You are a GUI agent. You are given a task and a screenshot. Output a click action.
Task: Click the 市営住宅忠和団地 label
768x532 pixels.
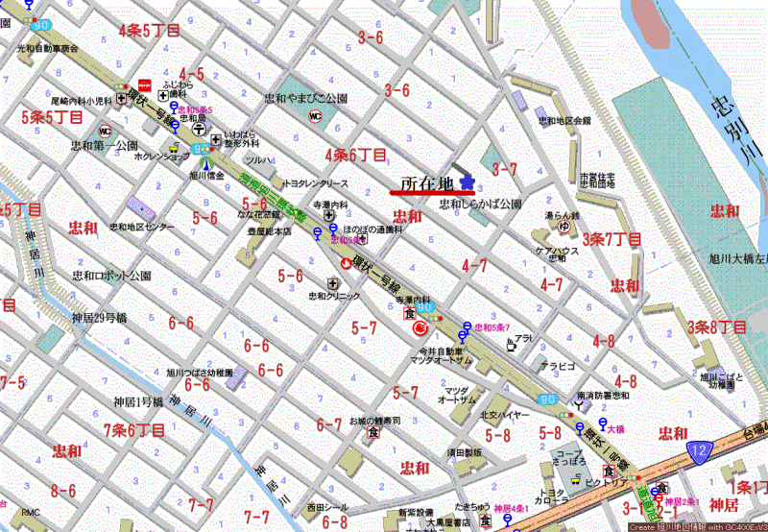point(597,180)
